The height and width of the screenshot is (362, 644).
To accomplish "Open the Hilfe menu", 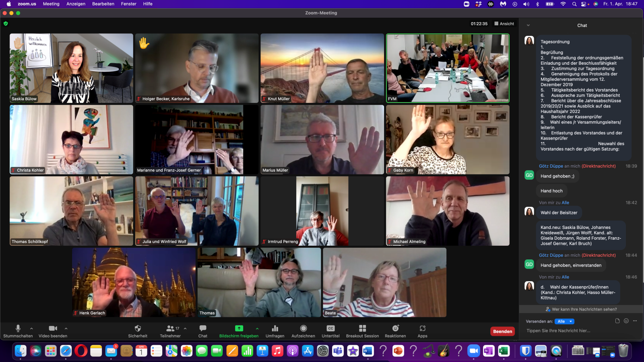I will point(148,4).
